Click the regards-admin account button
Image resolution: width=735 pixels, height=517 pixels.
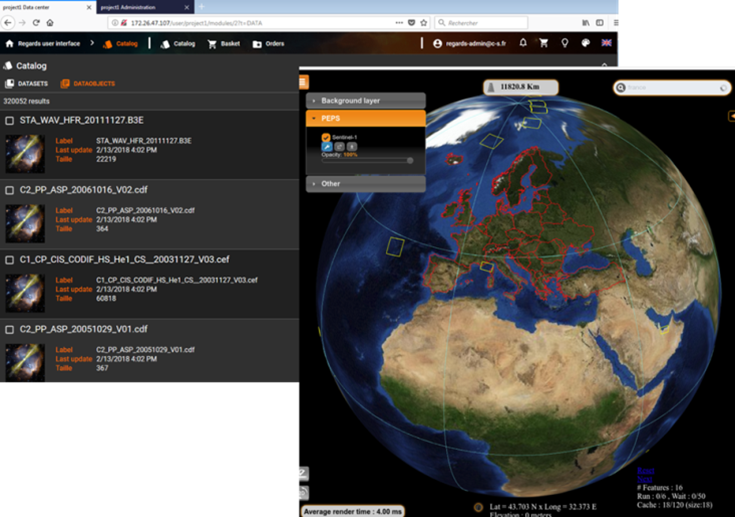click(x=466, y=44)
